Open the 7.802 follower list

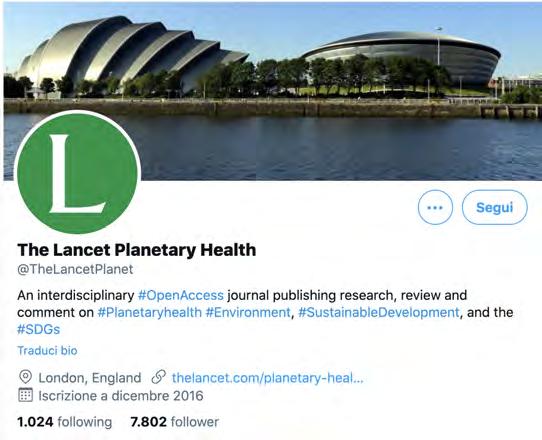point(175,422)
